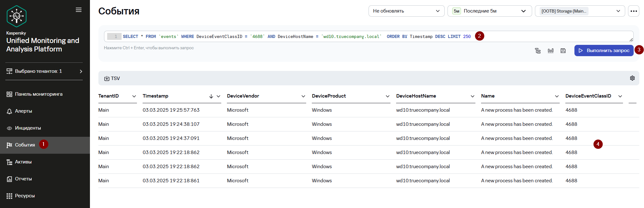The height and width of the screenshot is (208, 644).
Task: Click the Ресурсы grid icon
Action: 9,196
